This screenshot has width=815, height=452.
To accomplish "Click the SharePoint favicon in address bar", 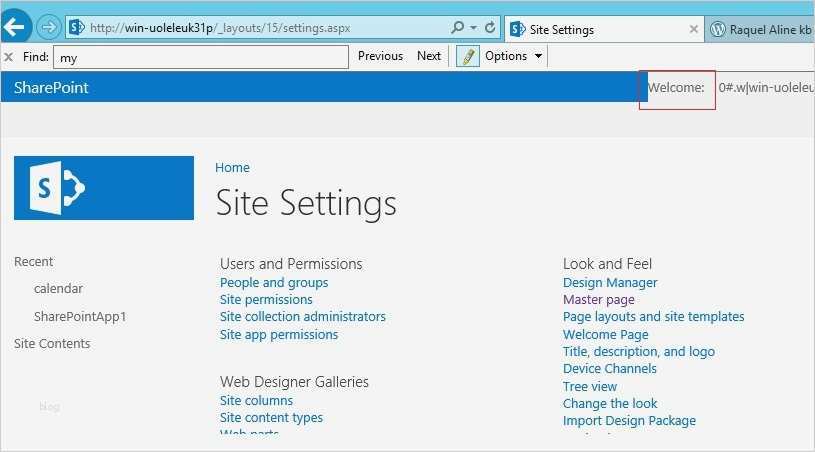I will coord(76,28).
